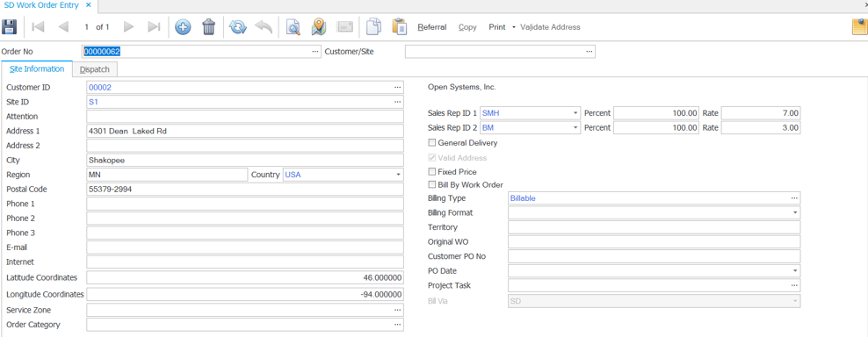Enable the Fixed Price checkbox
The image size is (868, 337).
[x=432, y=171]
